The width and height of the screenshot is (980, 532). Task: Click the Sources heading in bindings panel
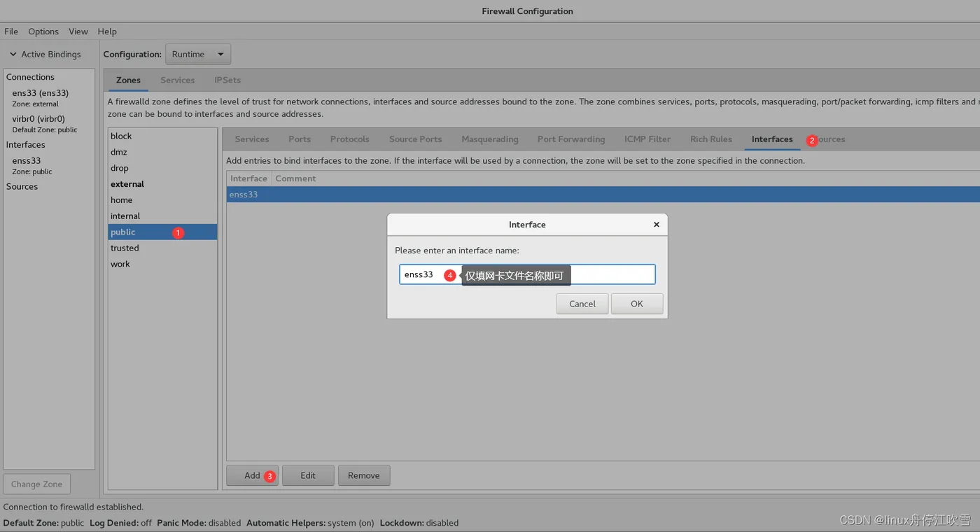[x=22, y=187]
